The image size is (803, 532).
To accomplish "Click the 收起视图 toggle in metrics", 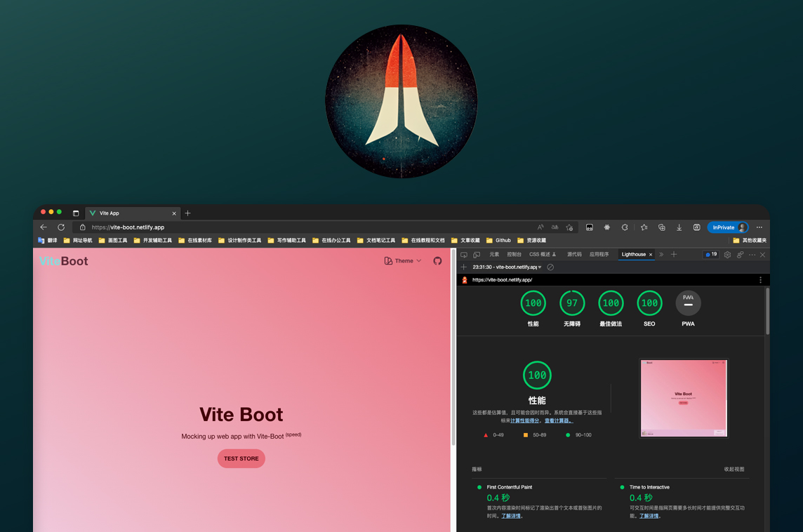I will pos(734,469).
